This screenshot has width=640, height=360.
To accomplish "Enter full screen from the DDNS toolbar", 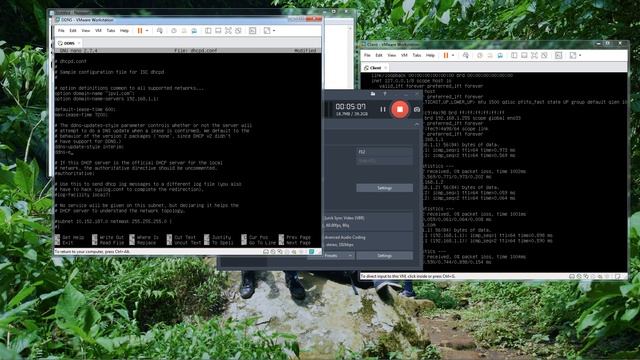I will [228, 31].
